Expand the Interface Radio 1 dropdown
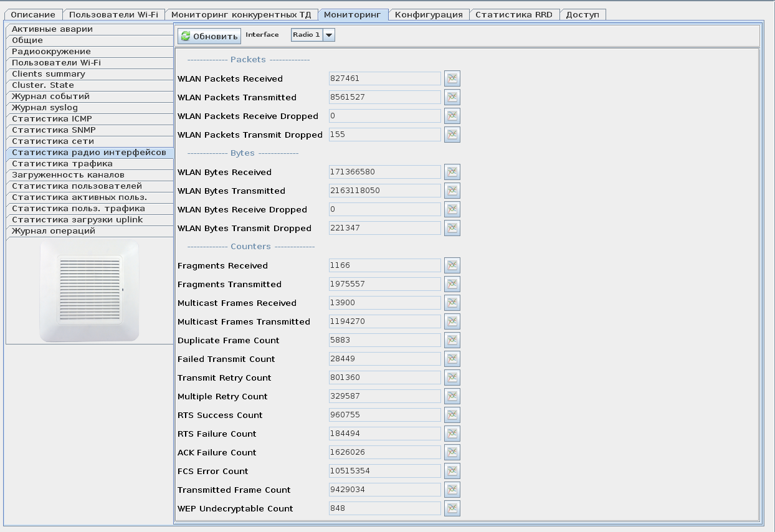 coord(328,35)
